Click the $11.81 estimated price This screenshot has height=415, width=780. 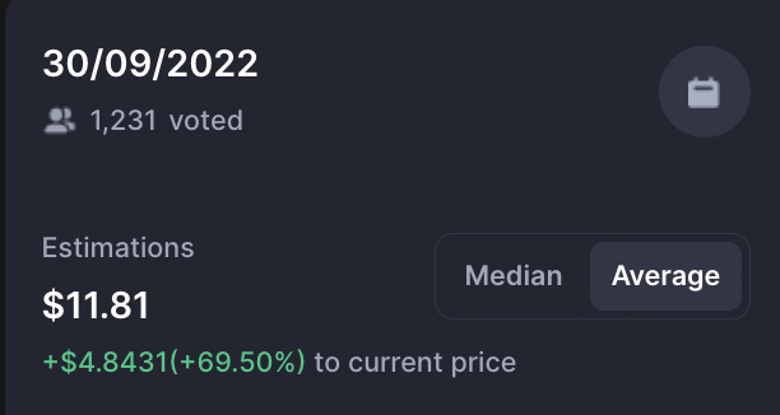click(96, 305)
